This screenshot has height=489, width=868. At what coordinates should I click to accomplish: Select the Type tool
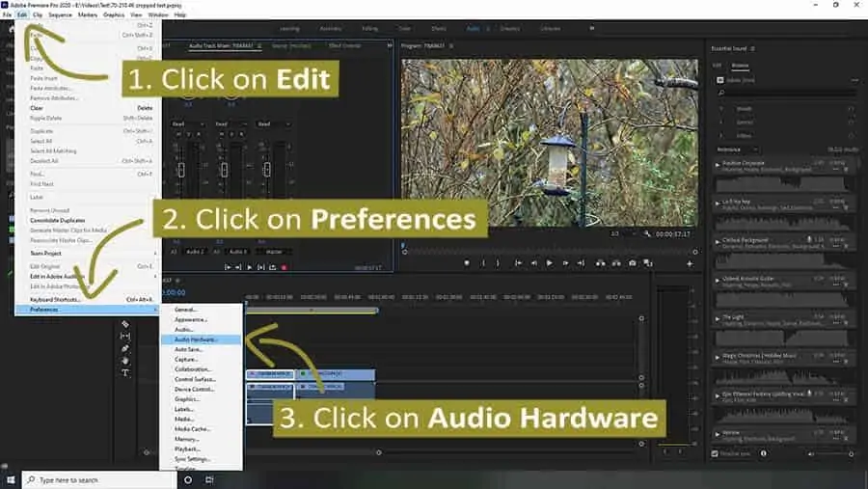pos(125,372)
